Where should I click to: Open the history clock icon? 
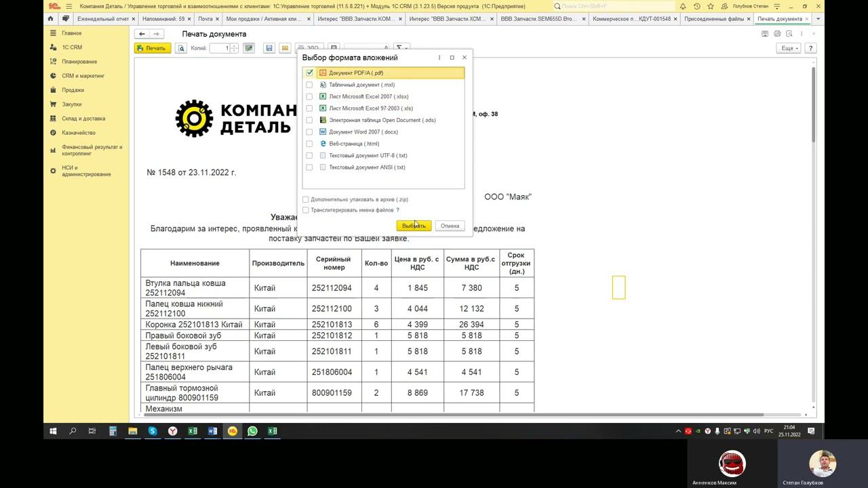696,6
